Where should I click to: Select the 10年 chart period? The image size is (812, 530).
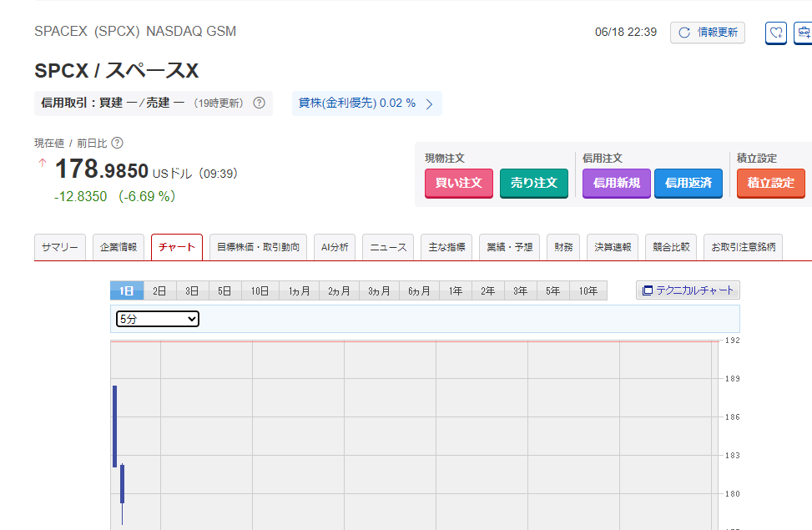[588, 290]
